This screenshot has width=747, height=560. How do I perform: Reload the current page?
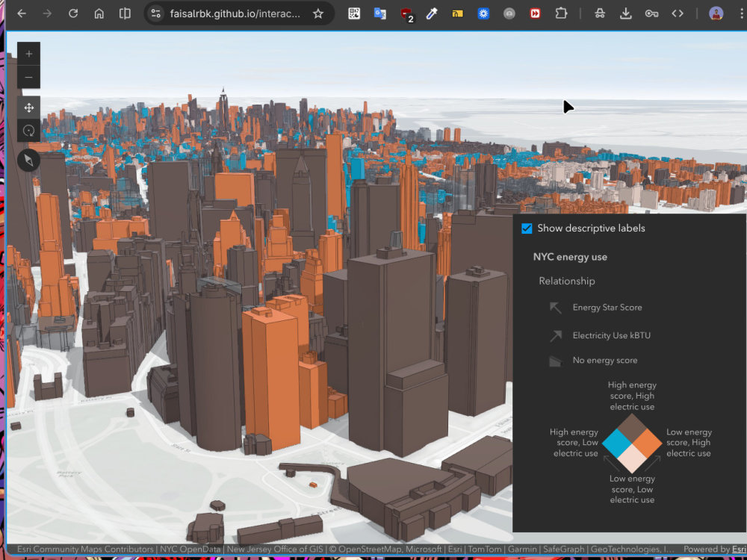pyautogui.click(x=73, y=13)
